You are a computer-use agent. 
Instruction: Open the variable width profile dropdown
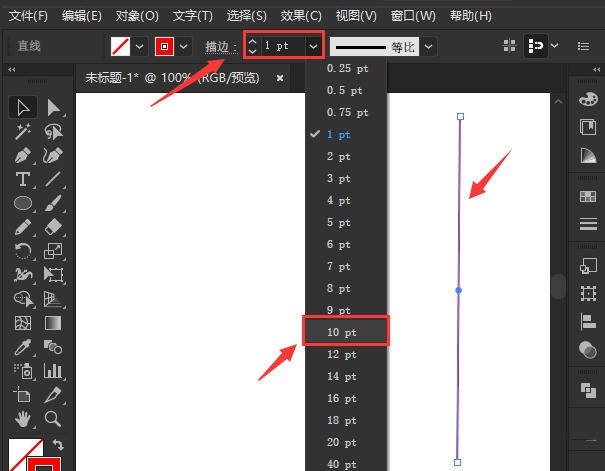pyautogui.click(x=428, y=47)
